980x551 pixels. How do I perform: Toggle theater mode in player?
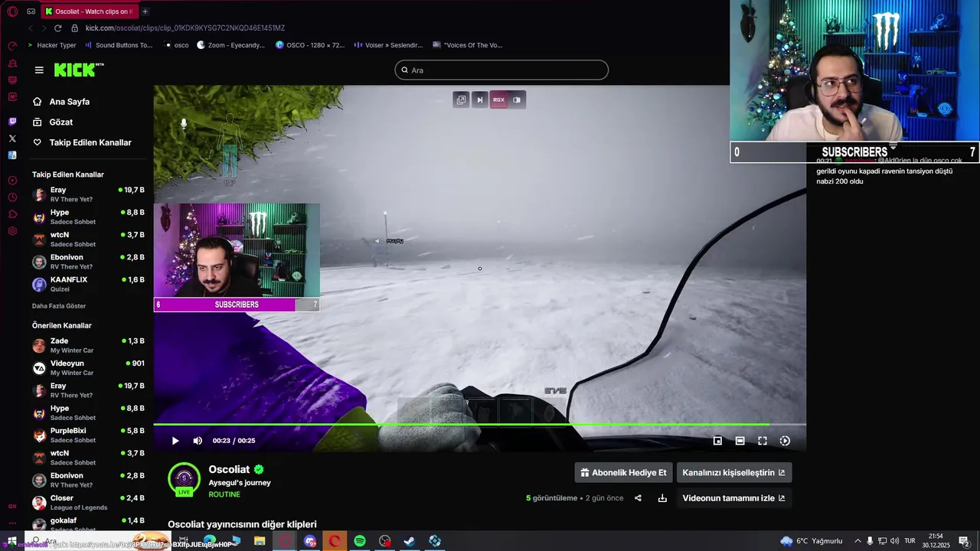click(740, 441)
